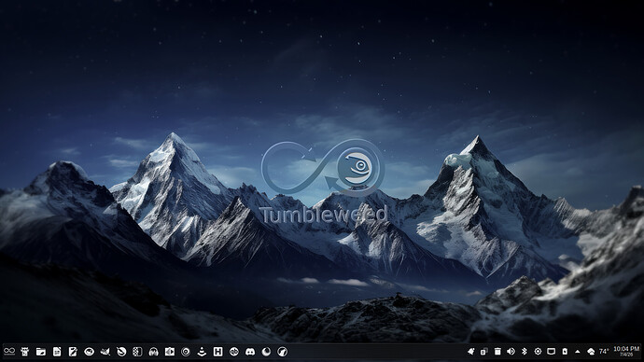Launch VLC media player cone icon
Screen dimensions: 644x362
(202, 352)
